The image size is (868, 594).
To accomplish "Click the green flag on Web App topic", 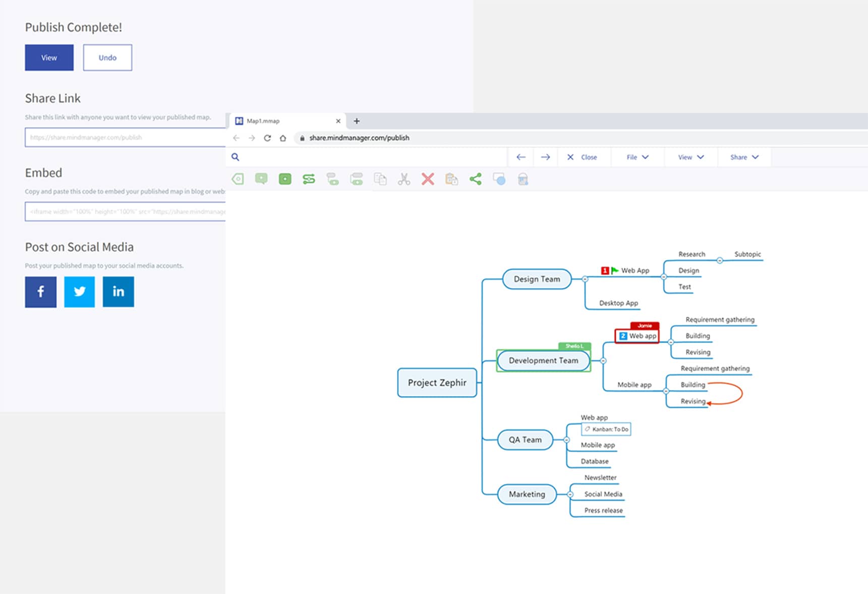I will [x=615, y=271].
